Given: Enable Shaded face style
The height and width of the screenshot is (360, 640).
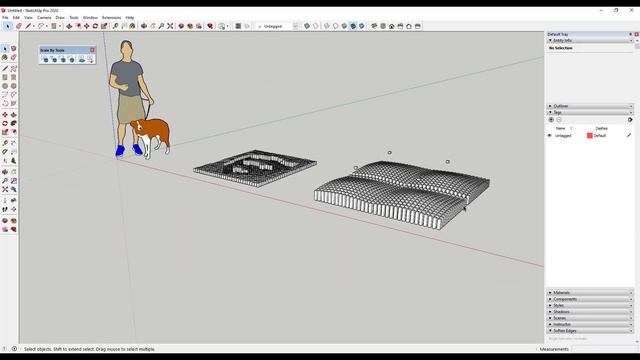Looking at the screenshot, I should [344, 26].
